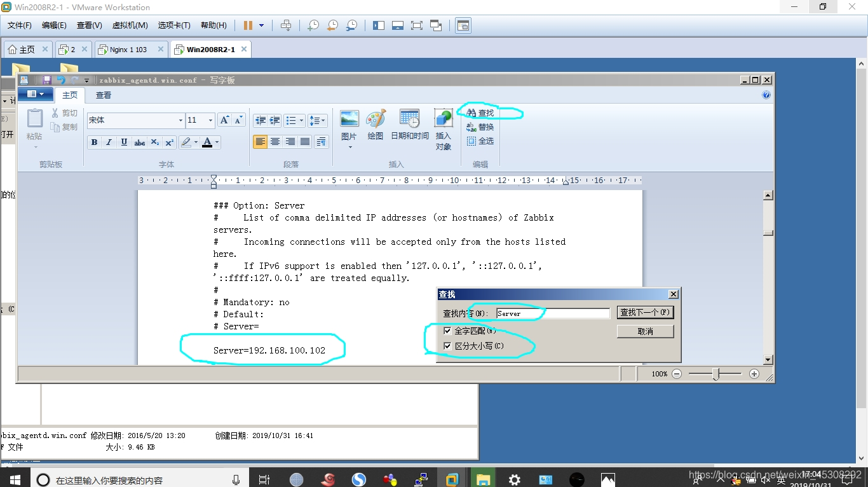The width and height of the screenshot is (868, 487).
Task: Click the zoom out minus button
Action: (x=677, y=374)
